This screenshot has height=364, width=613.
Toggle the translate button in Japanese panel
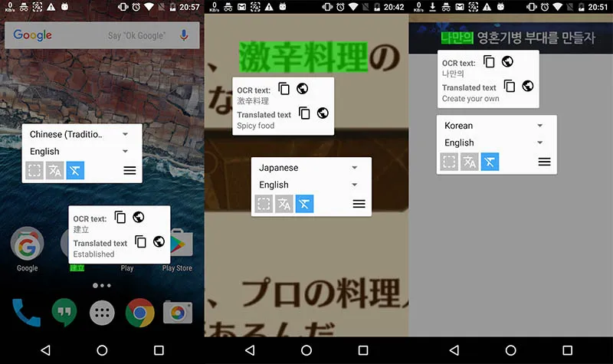[x=284, y=204]
